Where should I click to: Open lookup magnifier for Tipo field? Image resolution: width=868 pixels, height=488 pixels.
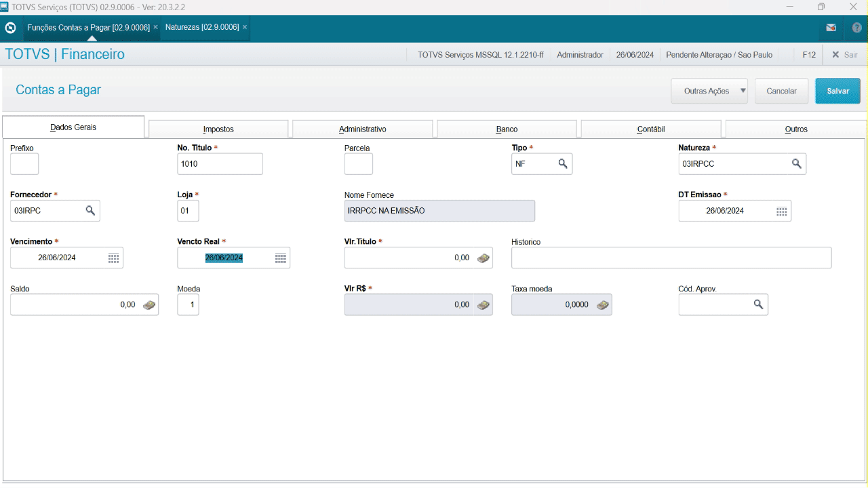tap(563, 163)
